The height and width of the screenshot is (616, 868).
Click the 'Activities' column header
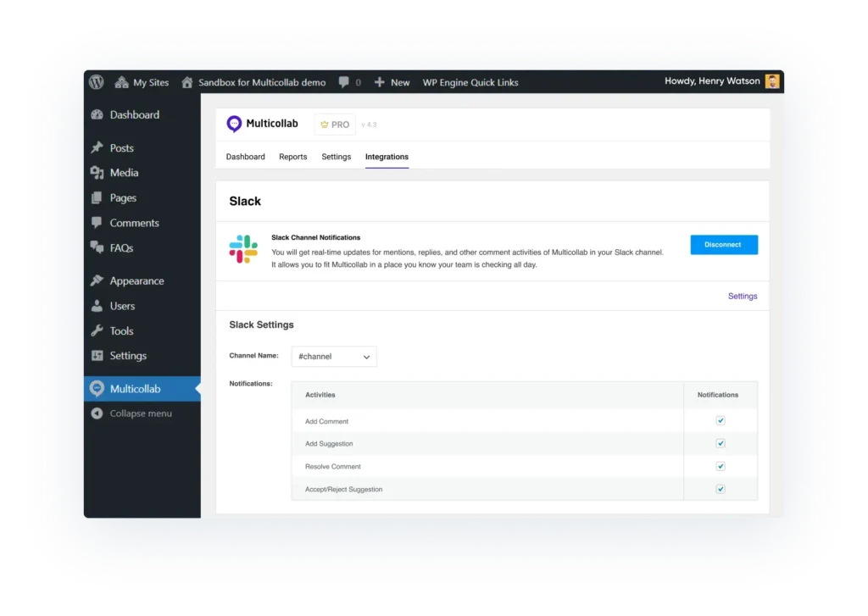point(320,395)
